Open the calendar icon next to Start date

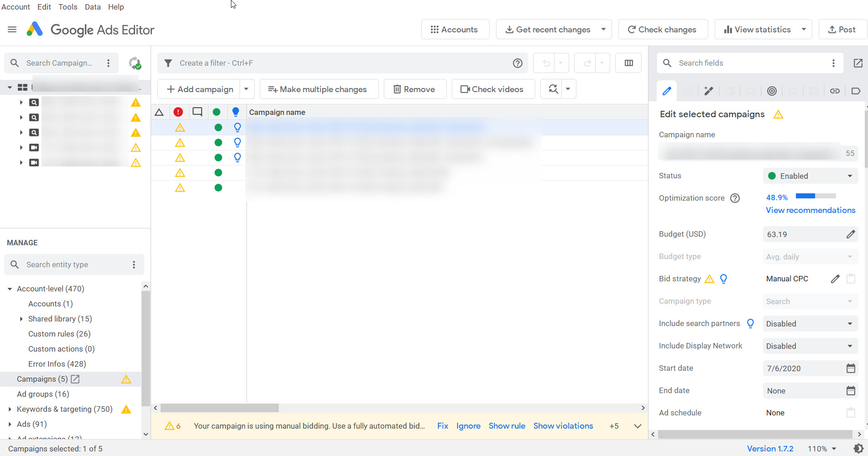[850, 368]
